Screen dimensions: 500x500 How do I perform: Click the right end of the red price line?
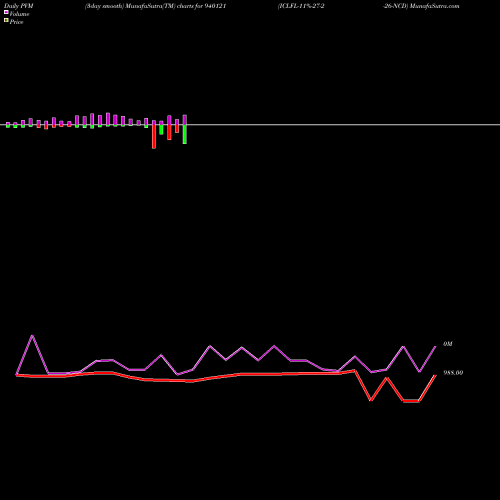coord(435,375)
